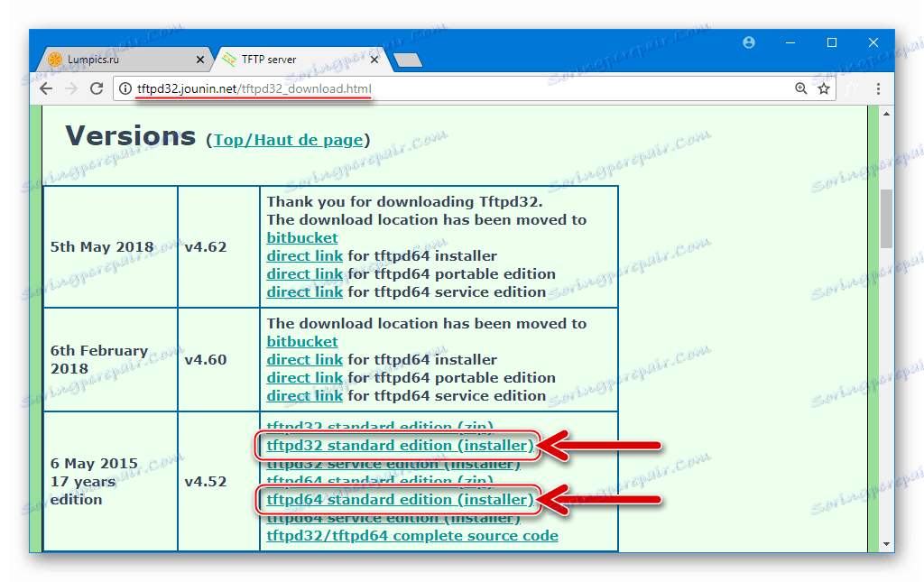The height and width of the screenshot is (582, 924).
Task: Open a new tab
Action: click(x=407, y=60)
